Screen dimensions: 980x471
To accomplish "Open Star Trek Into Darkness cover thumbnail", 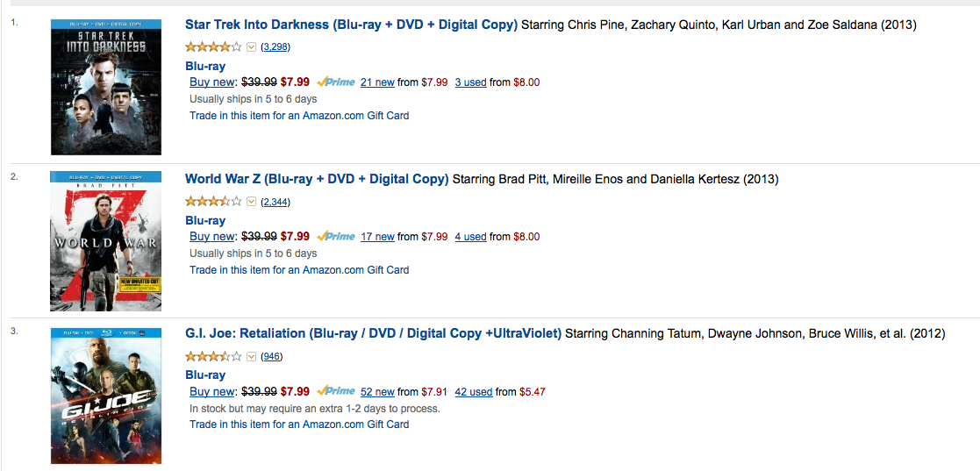I will (x=106, y=87).
